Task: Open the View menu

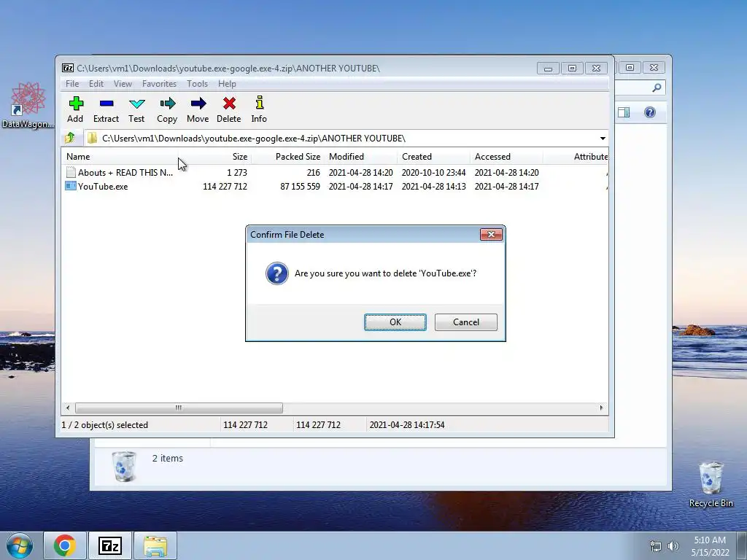Action: click(123, 84)
